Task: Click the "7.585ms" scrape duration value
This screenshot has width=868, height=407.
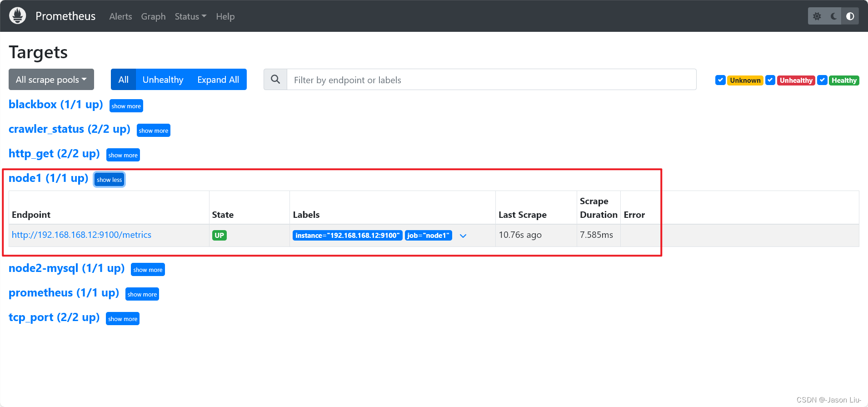Action: [596, 235]
